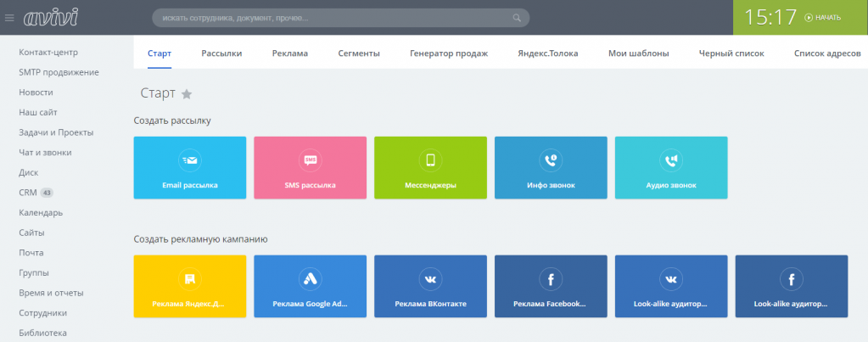The height and width of the screenshot is (342, 868).
Task: Open the Список адресов tab
Action: 827,53
